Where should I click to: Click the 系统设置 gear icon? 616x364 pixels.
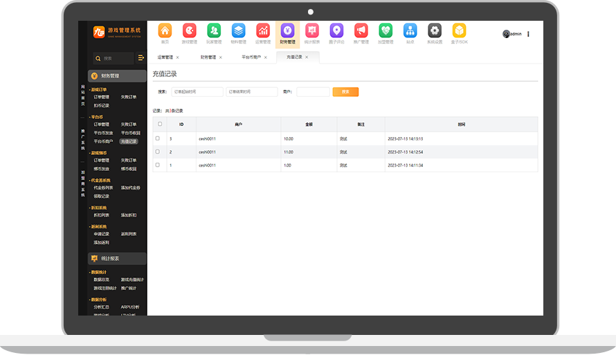pyautogui.click(x=434, y=31)
